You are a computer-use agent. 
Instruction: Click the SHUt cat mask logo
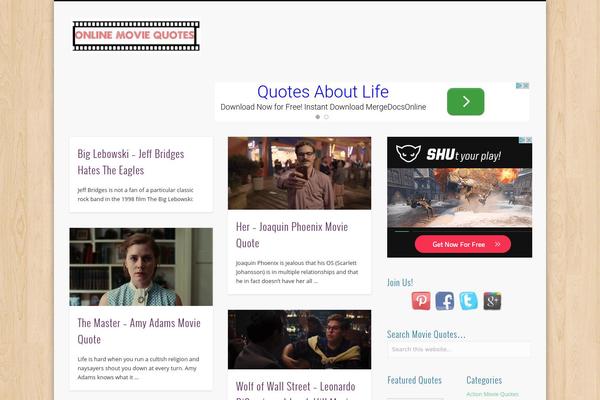408,153
